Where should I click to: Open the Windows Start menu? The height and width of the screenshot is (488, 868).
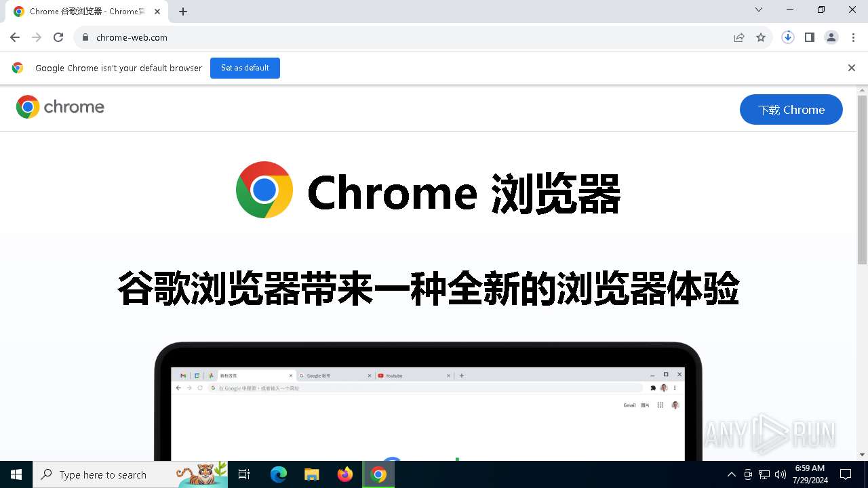point(16,474)
